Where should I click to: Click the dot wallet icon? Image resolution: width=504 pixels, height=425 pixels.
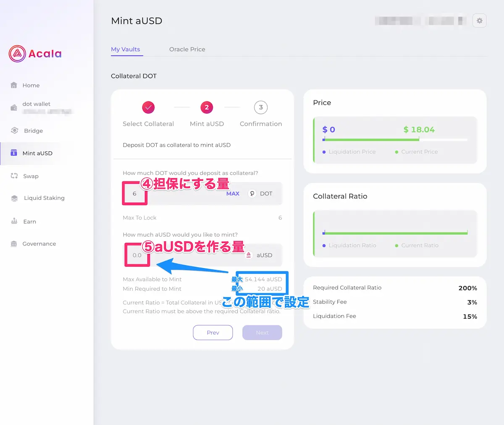point(14,108)
